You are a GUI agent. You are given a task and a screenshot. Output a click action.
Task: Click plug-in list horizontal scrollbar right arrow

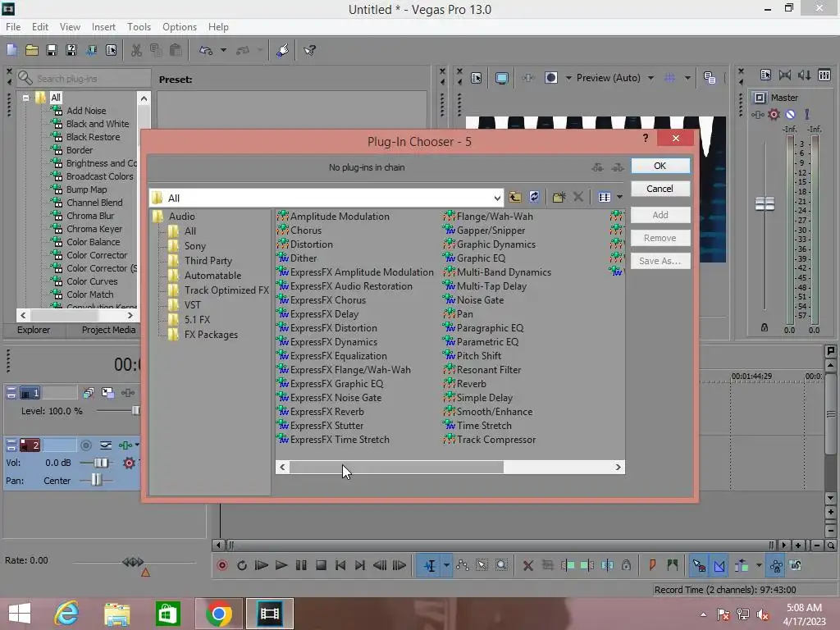(619, 467)
